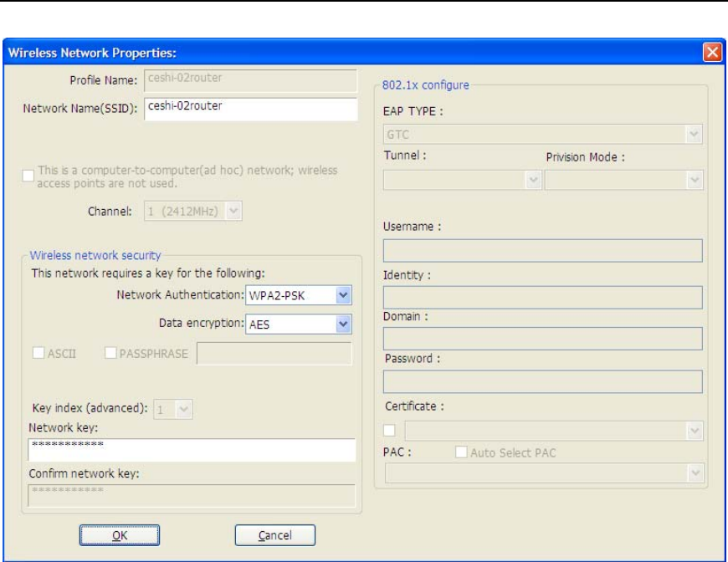Select the 802.1x Password field

[x=541, y=381]
